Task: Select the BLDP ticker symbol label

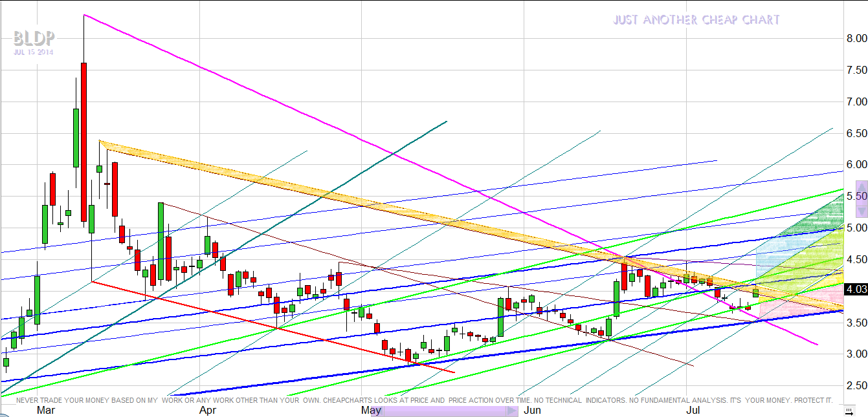Action: click(32, 39)
